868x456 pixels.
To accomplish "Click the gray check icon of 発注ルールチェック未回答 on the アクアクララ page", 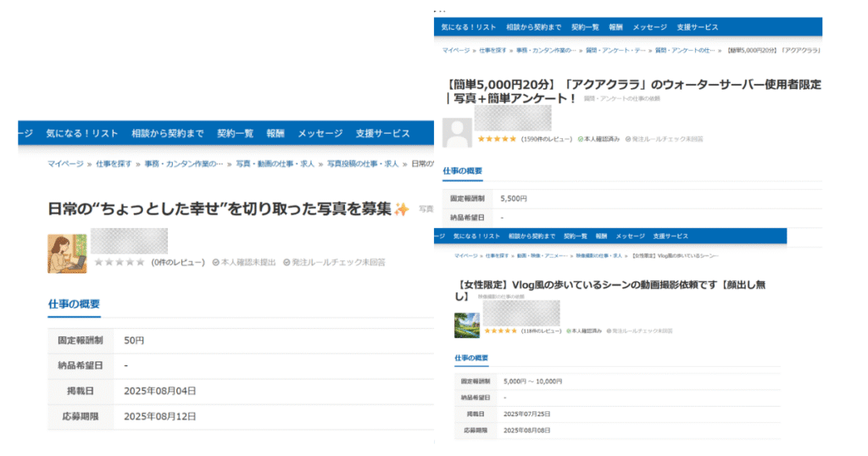I will pyautogui.click(x=628, y=139).
